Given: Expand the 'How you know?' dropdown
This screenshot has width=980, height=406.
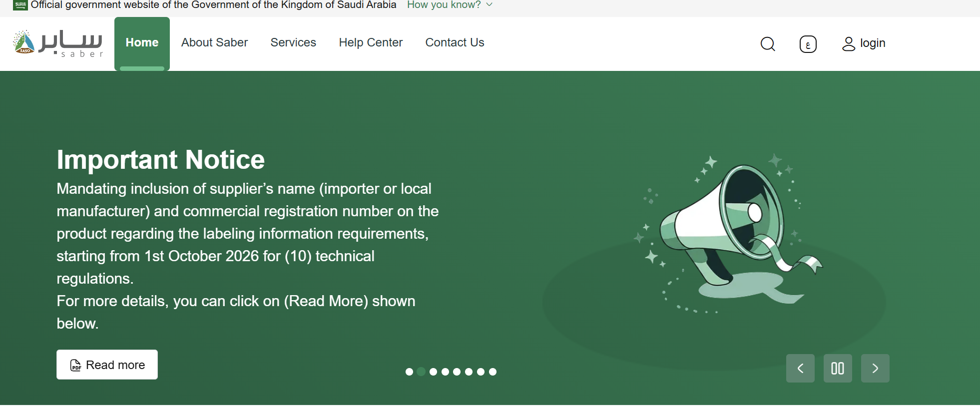Looking at the screenshot, I should [450, 5].
